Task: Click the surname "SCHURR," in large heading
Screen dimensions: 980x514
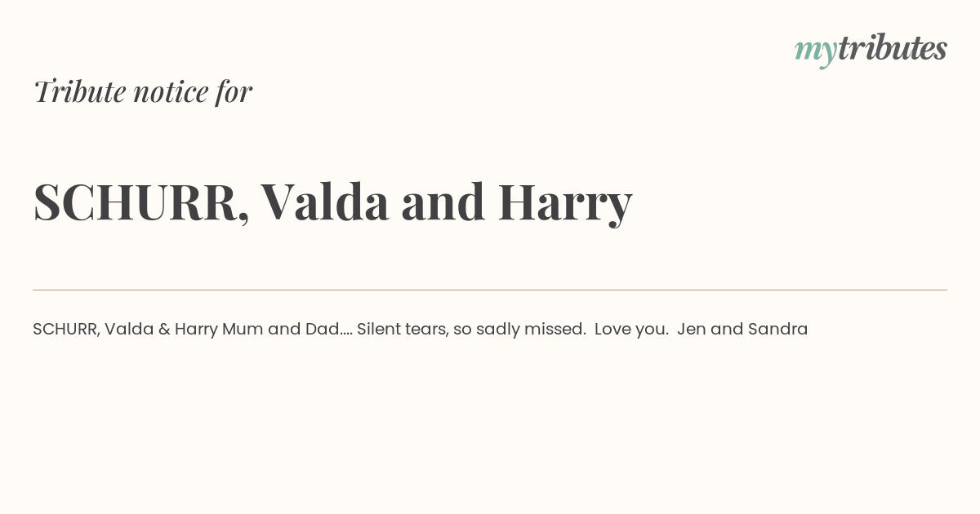Action: [141, 202]
